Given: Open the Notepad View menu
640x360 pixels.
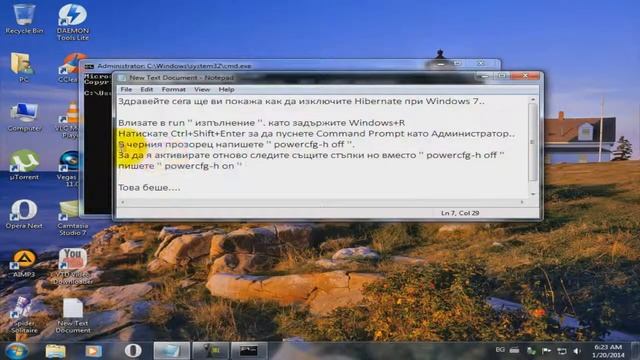Looking at the screenshot, I should (202, 89).
